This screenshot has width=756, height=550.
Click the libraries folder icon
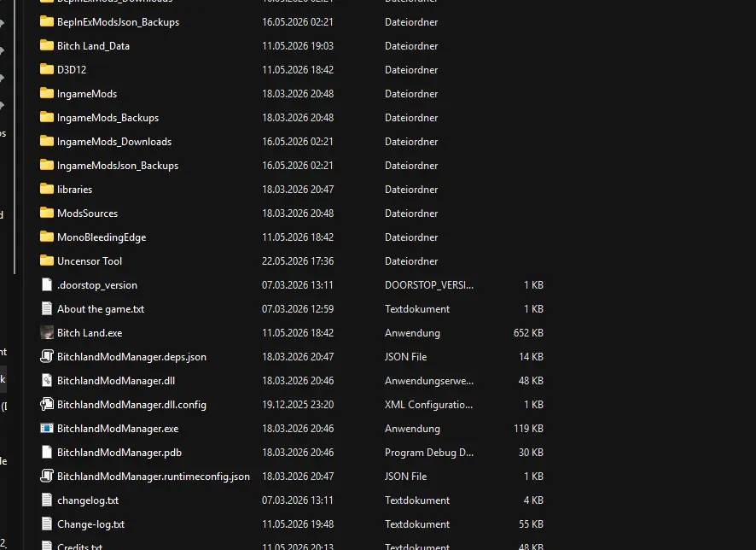pyautogui.click(x=47, y=189)
